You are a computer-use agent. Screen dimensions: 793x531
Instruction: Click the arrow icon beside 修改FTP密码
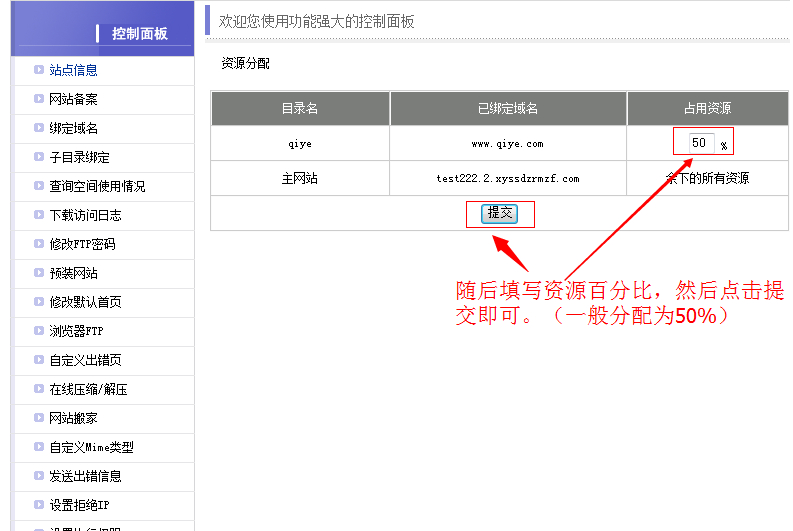coord(39,243)
